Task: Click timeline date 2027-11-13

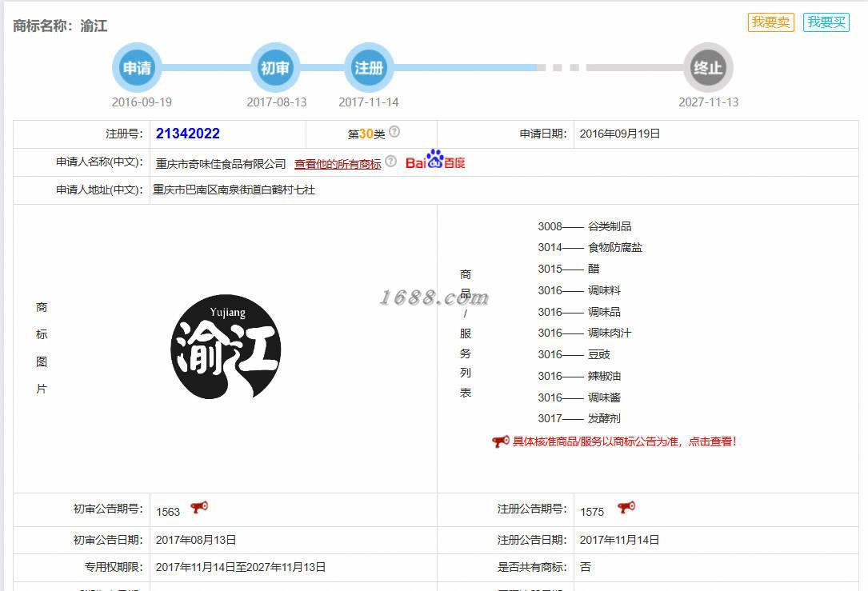Action: pos(709,102)
